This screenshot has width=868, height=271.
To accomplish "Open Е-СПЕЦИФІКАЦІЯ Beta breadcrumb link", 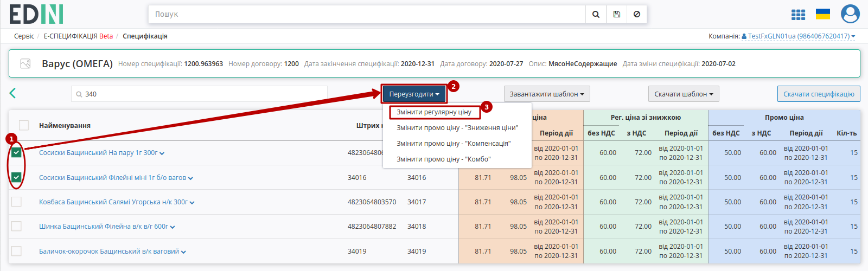I will click(78, 36).
